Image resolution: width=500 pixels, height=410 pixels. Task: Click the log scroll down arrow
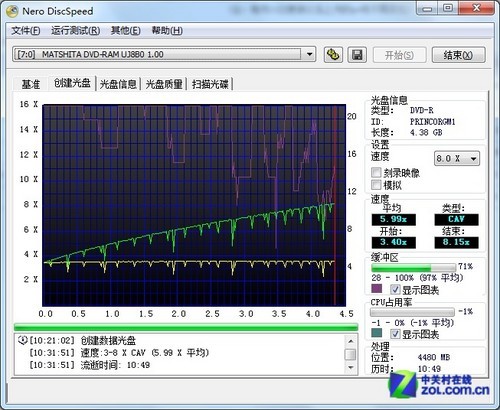350,367
